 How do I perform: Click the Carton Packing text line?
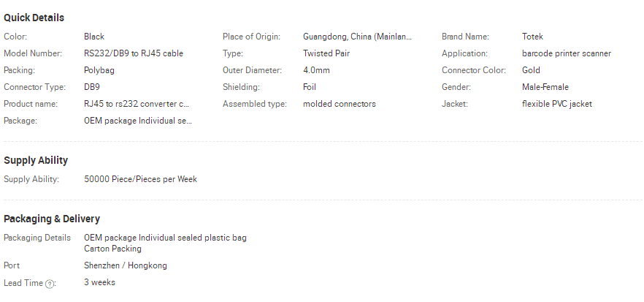coord(112,249)
